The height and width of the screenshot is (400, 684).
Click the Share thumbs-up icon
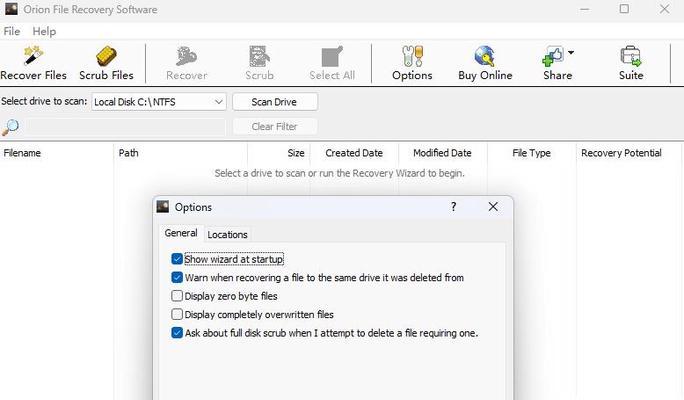(553, 56)
